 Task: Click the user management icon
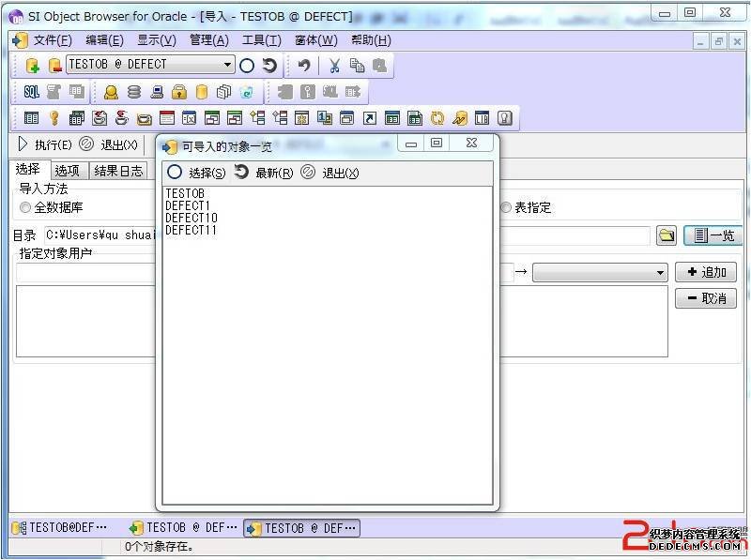click(x=111, y=92)
